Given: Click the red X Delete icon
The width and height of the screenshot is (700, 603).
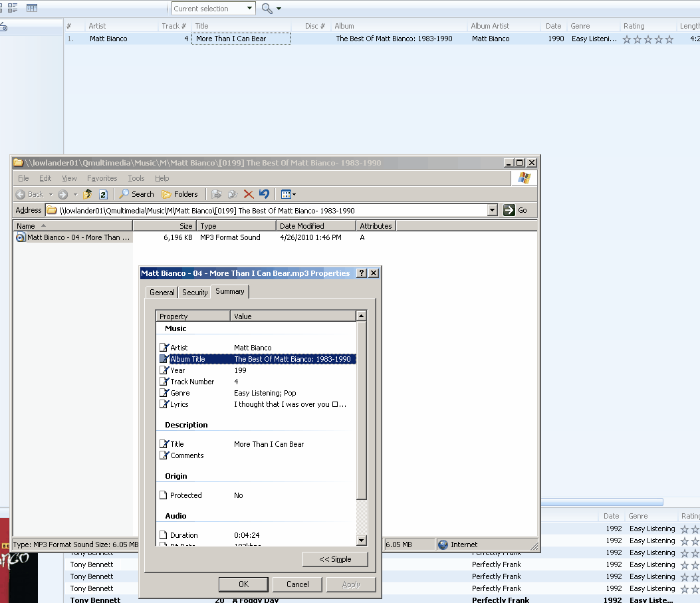Looking at the screenshot, I should pos(249,194).
